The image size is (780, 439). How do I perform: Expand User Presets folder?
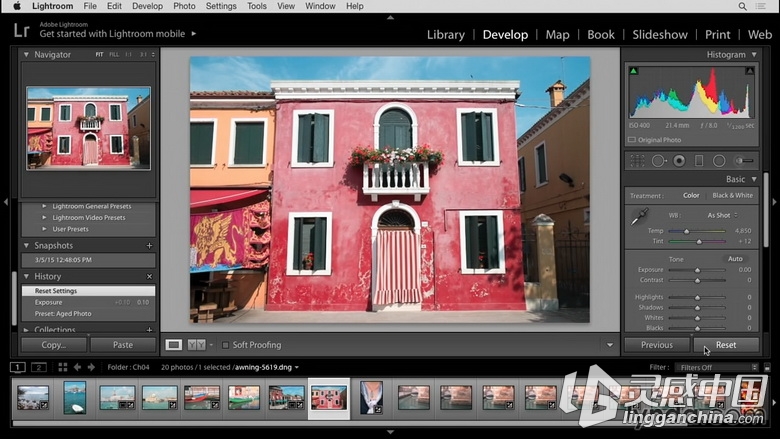(x=44, y=229)
